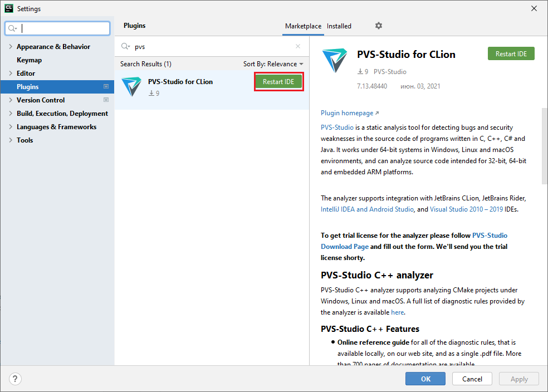The height and width of the screenshot is (392, 548).
Task: Open the Sort By: Relevance dropdown
Action: pyautogui.click(x=273, y=64)
